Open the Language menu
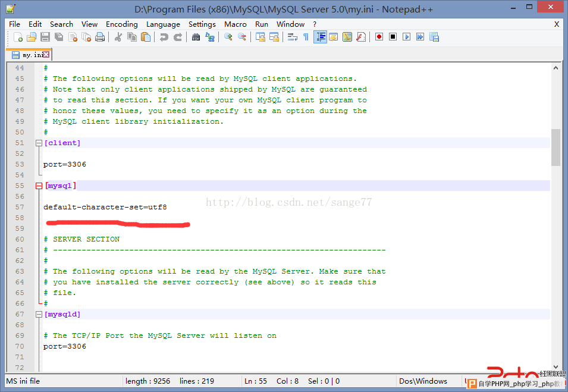The width and height of the screenshot is (568, 392). pyautogui.click(x=163, y=24)
